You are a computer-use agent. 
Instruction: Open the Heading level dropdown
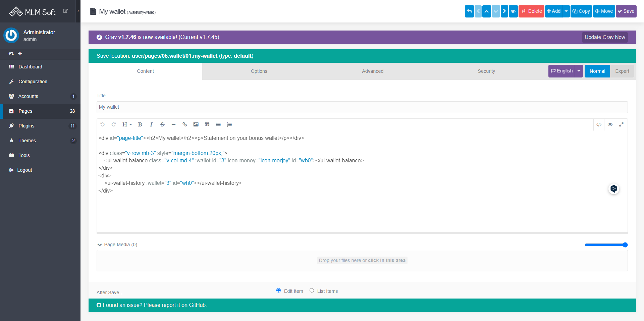(x=127, y=124)
